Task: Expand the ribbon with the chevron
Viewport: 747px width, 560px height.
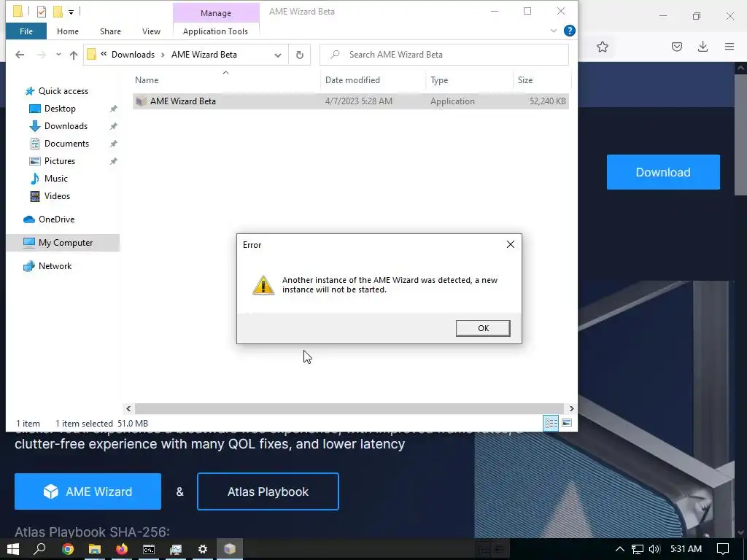Action: (x=554, y=31)
